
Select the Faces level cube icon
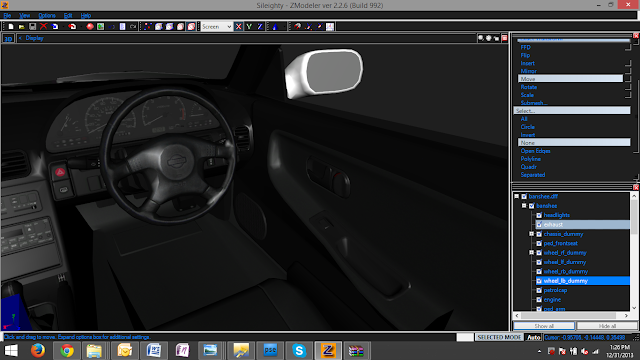169,27
